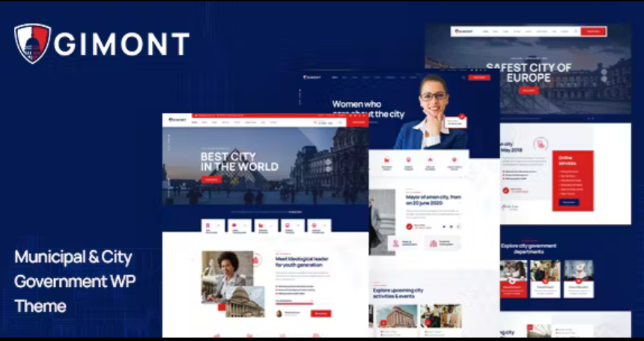
Task: Click red header button on Safest City page
Action: pos(593,31)
